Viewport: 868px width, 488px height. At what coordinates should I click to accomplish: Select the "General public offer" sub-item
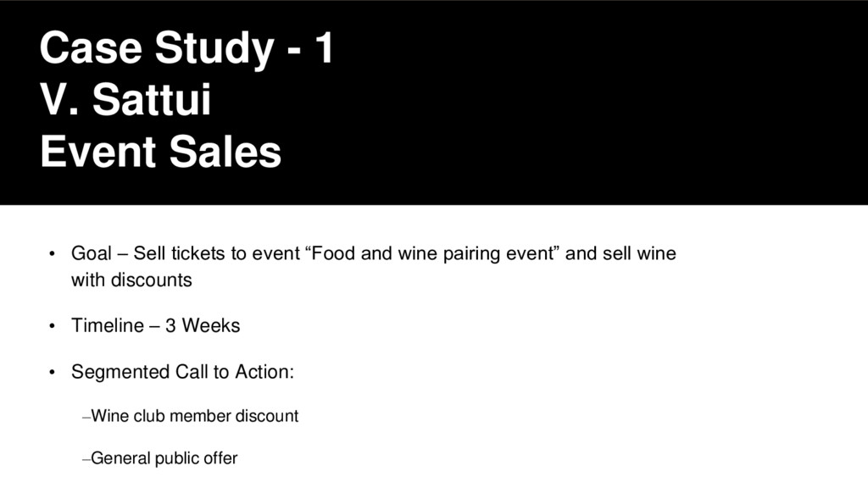point(164,458)
